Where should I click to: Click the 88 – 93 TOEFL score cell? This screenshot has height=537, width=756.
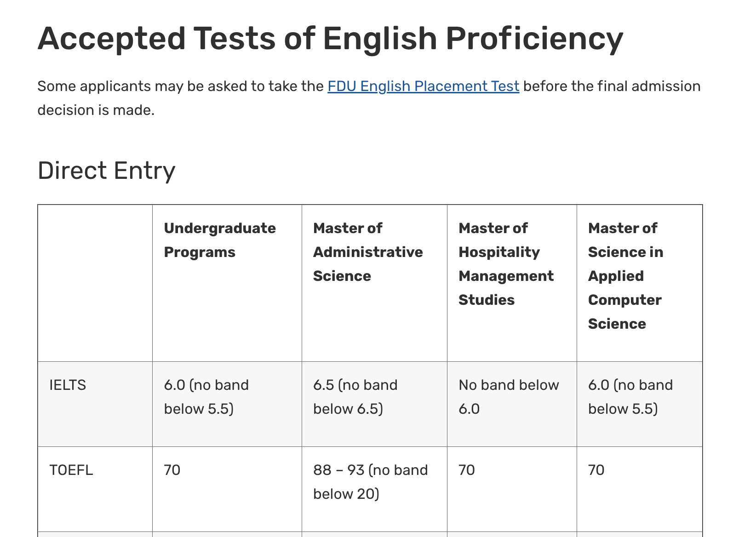(x=370, y=482)
